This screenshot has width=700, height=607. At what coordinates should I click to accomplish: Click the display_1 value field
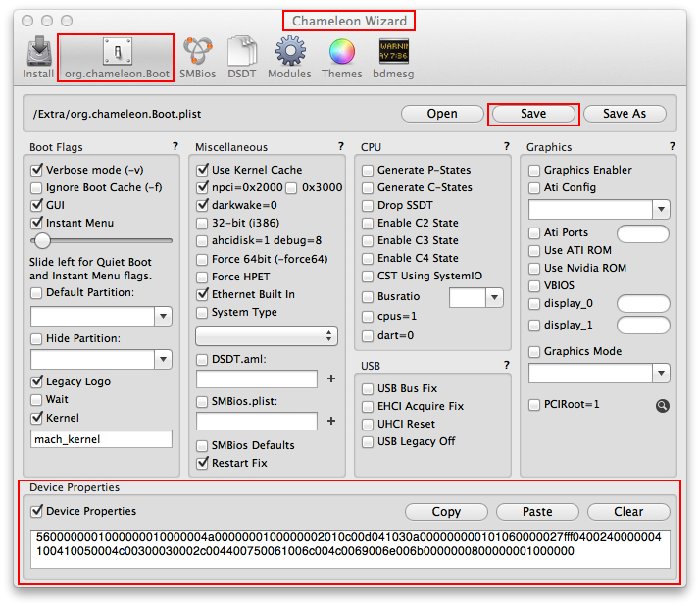pos(643,326)
